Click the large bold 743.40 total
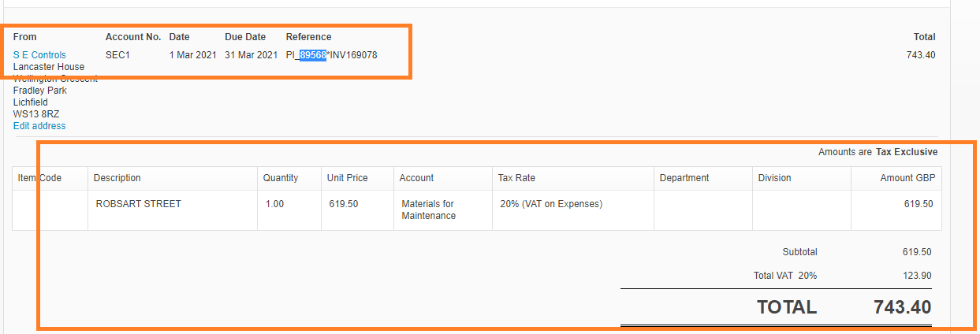This screenshot has height=334, width=980. [x=903, y=307]
